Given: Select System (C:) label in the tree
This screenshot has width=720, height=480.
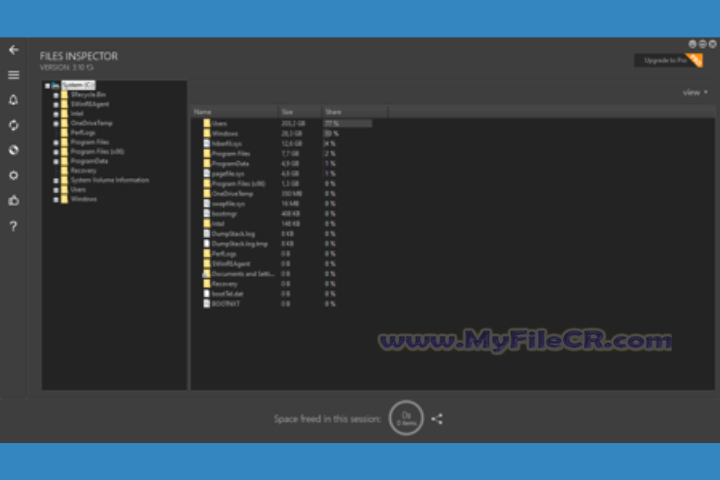Looking at the screenshot, I should [78, 85].
